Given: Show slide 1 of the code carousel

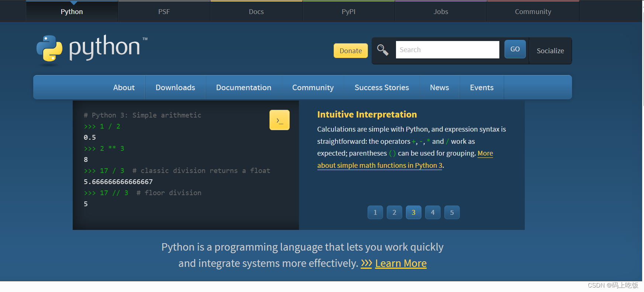Looking at the screenshot, I should [x=375, y=213].
